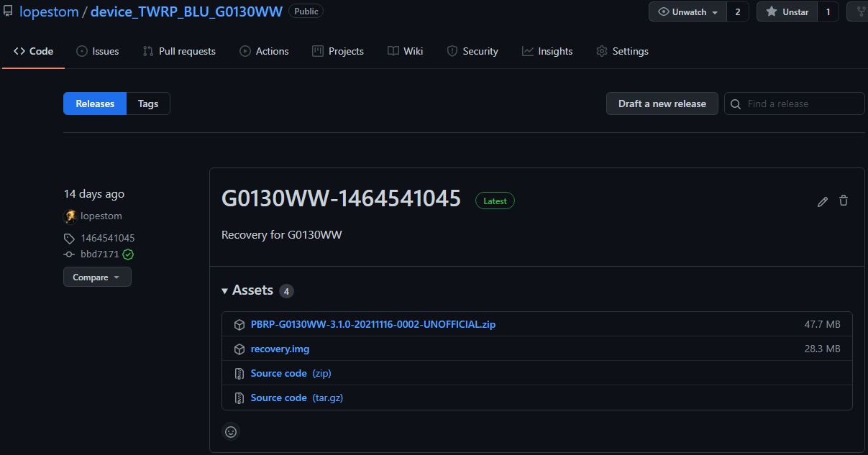This screenshot has height=455, width=868.
Task: View the Insights tab
Action: [547, 51]
